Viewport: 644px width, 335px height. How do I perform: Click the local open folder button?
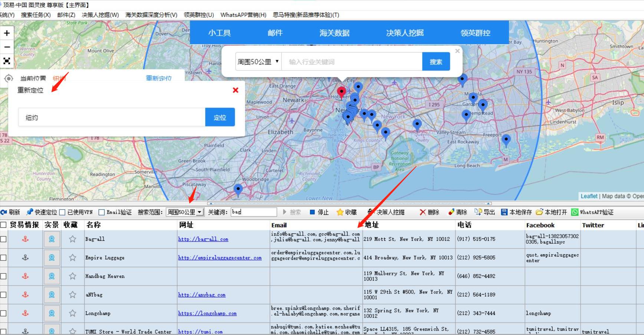point(551,212)
